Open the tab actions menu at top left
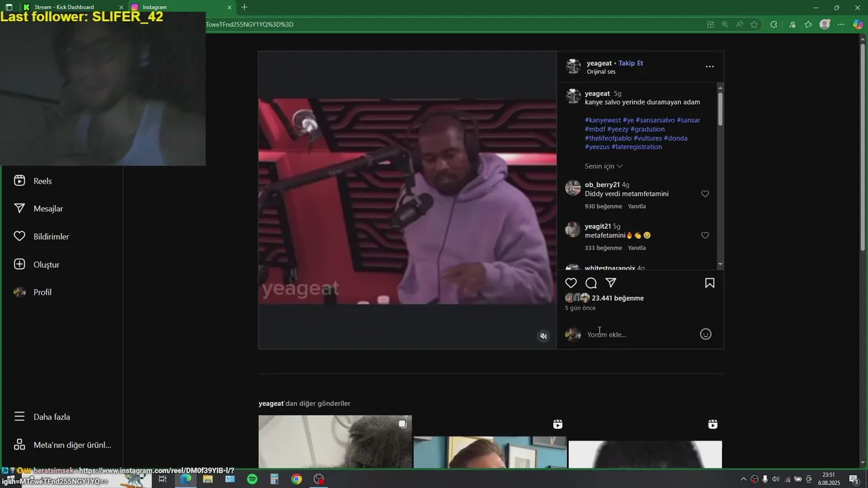The height and width of the screenshot is (488, 868). pos(9,7)
